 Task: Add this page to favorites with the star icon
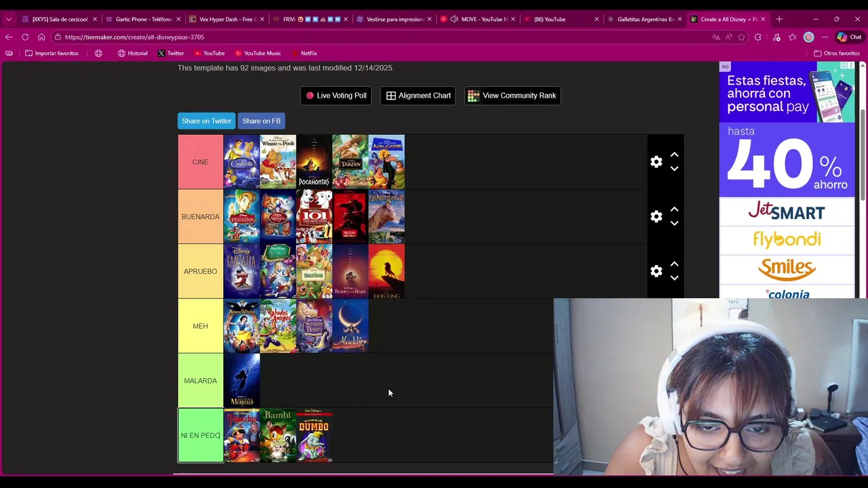(741, 37)
